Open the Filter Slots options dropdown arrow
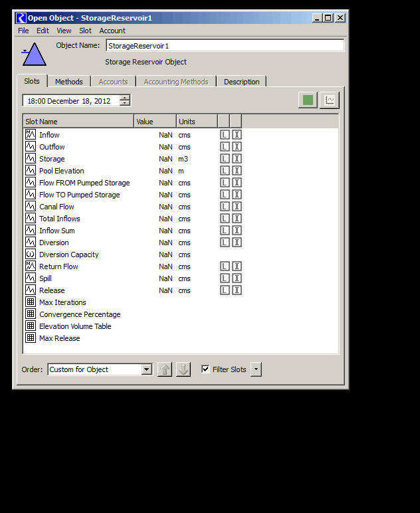Screen dimensions: 420x513 (x=256, y=369)
